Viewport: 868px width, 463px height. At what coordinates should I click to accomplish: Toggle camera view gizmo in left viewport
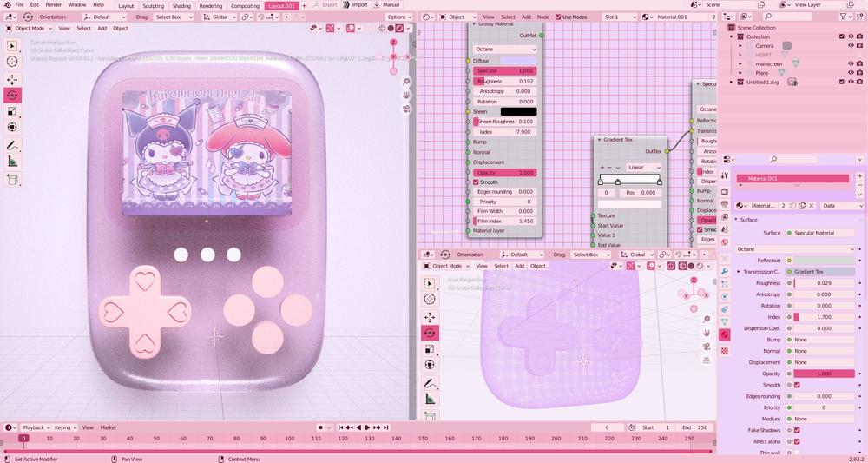pyautogui.click(x=407, y=109)
